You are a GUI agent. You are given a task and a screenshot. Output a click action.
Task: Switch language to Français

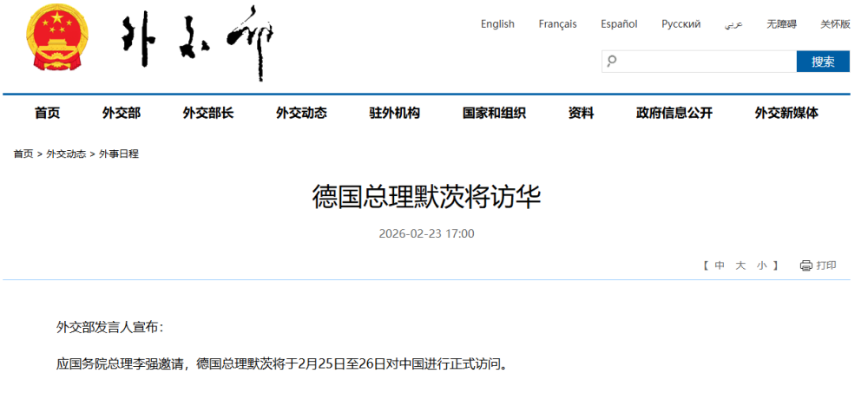(x=557, y=24)
